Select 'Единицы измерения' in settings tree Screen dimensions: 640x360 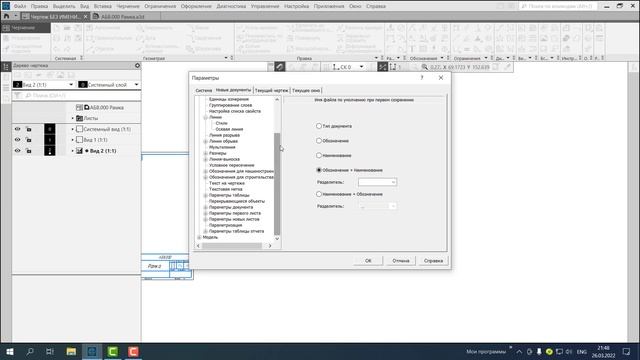pyautogui.click(x=229, y=99)
